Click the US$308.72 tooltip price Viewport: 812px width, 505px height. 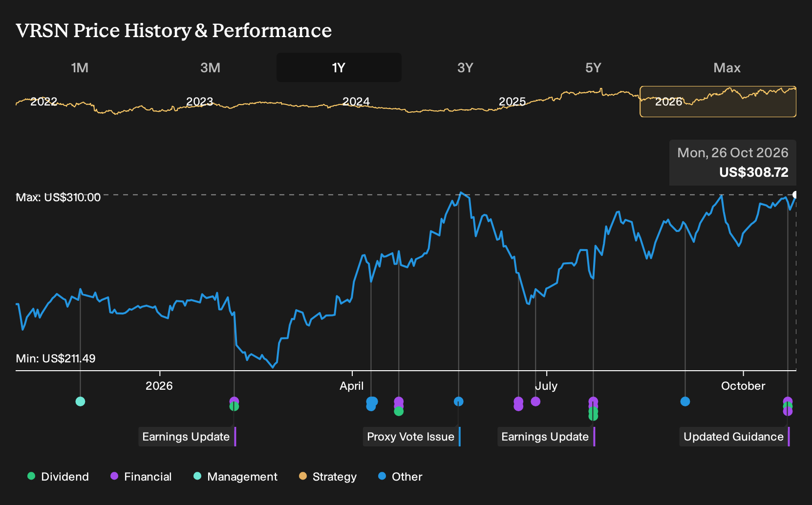(754, 172)
